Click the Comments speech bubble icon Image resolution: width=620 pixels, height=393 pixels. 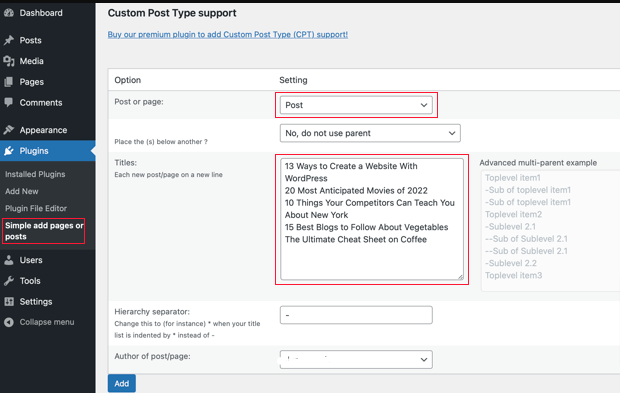(9, 102)
